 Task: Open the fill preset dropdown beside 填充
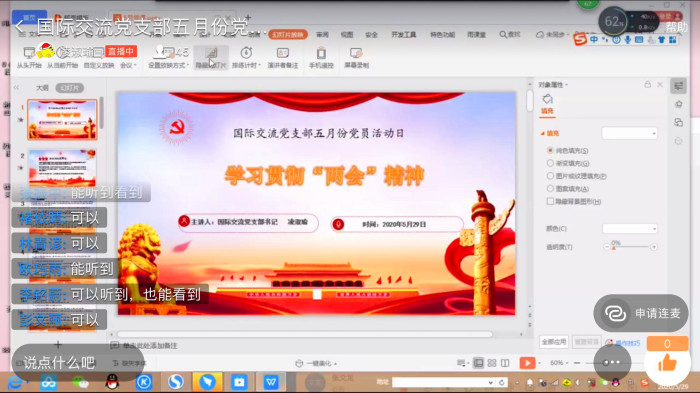point(629,133)
